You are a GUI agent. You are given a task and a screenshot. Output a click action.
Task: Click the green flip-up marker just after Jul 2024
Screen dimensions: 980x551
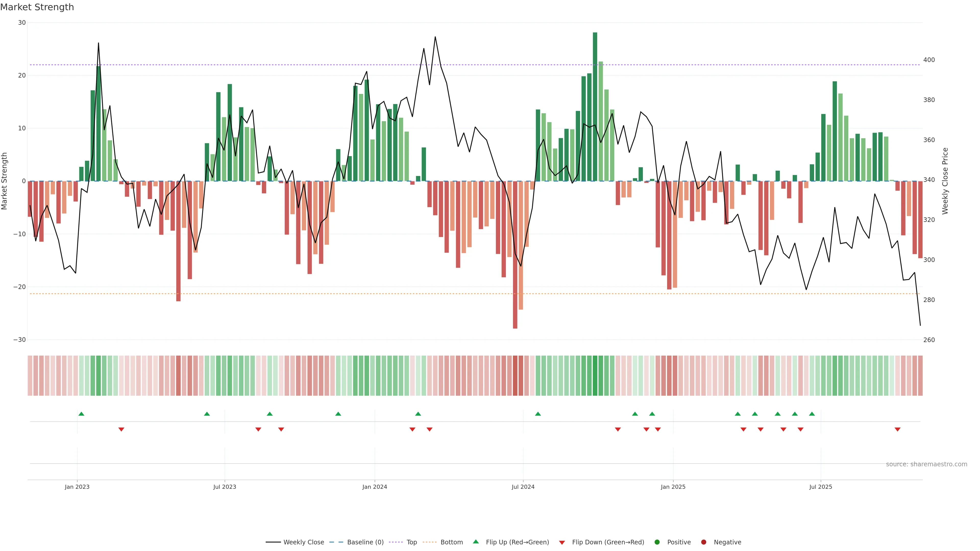click(x=538, y=414)
